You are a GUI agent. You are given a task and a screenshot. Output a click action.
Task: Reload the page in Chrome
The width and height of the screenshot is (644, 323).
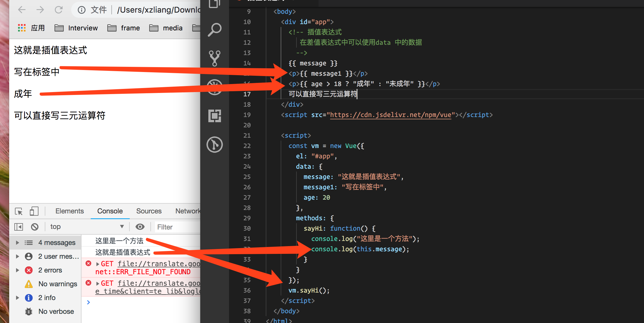click(59, 10)
